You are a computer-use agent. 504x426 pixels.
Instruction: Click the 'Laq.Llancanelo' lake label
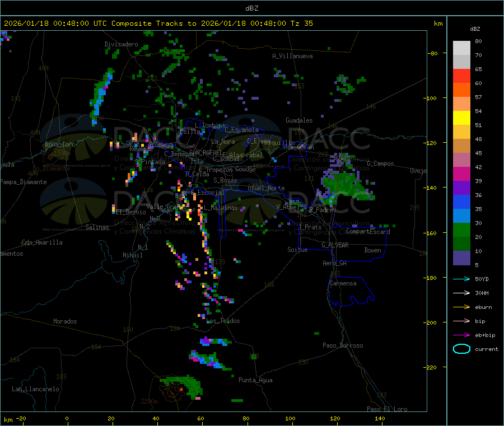pyautogui.click(x=36, y=389)
